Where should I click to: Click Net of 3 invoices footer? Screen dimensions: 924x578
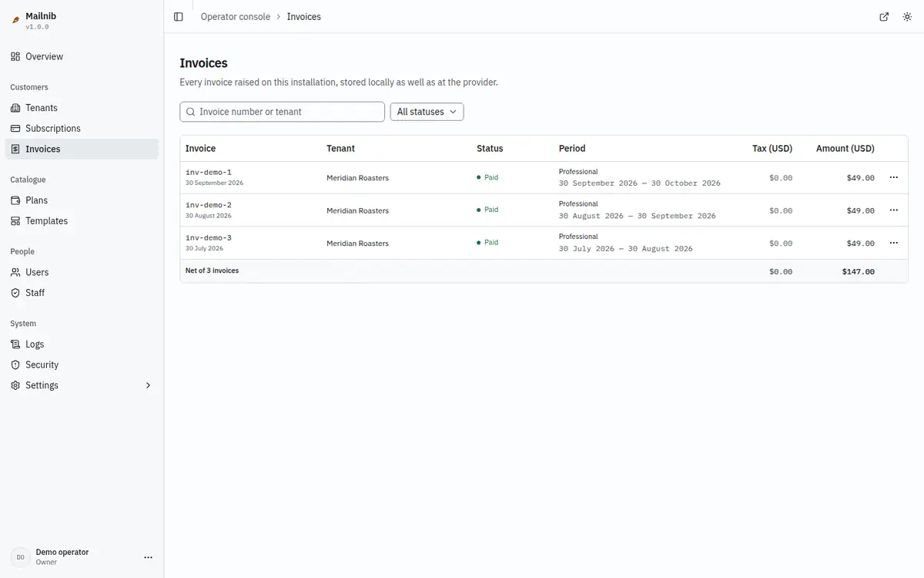[212, 271]
